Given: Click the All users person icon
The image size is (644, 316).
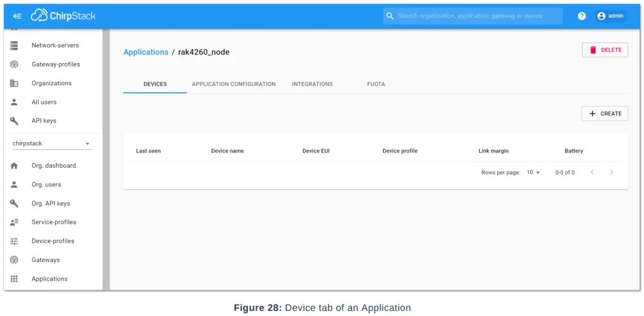Looking at the screenshot, I should point(14,102).
